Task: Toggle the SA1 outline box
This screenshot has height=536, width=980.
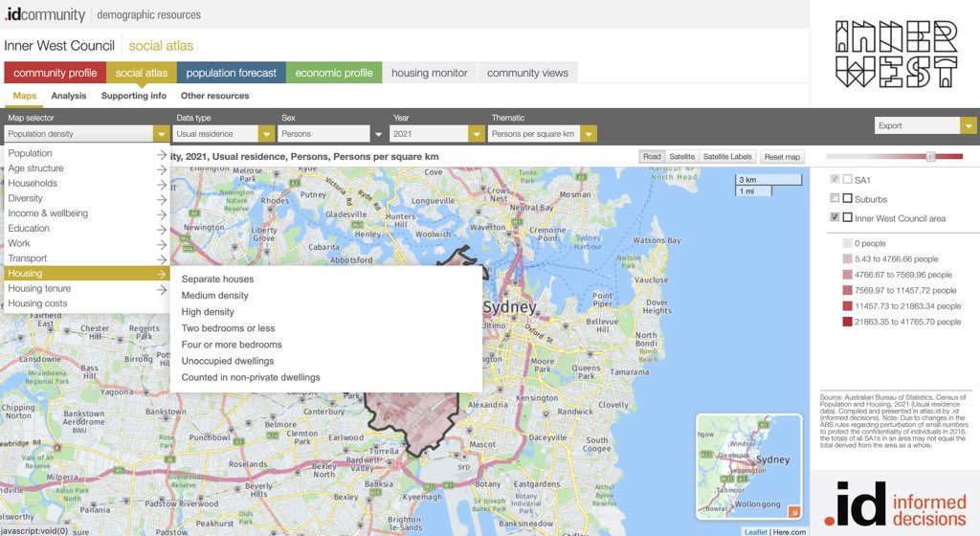Action: click(848, 179)
